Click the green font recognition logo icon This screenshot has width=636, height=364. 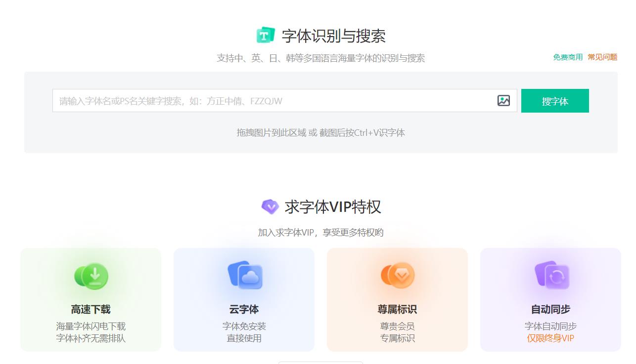point(265,34)
